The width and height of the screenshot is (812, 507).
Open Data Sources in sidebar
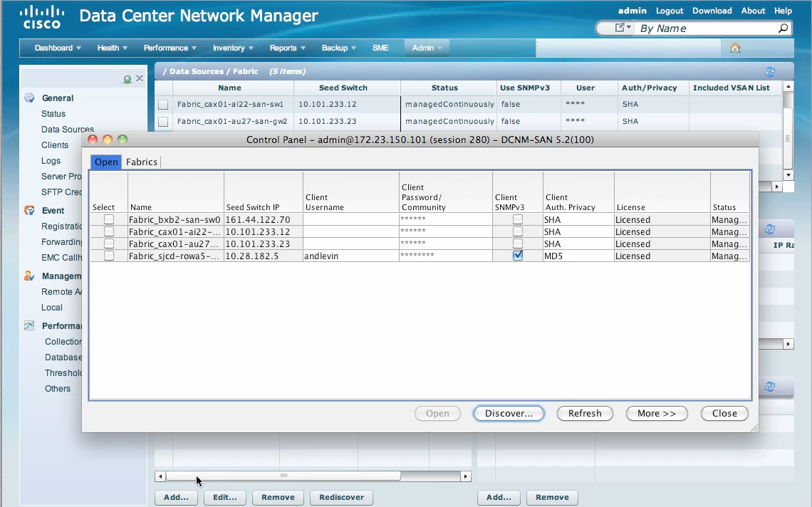click(x=68, y=129)
